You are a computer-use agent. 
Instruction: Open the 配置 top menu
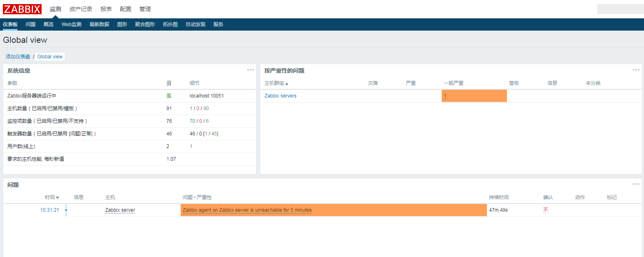[x=126, y=9]
